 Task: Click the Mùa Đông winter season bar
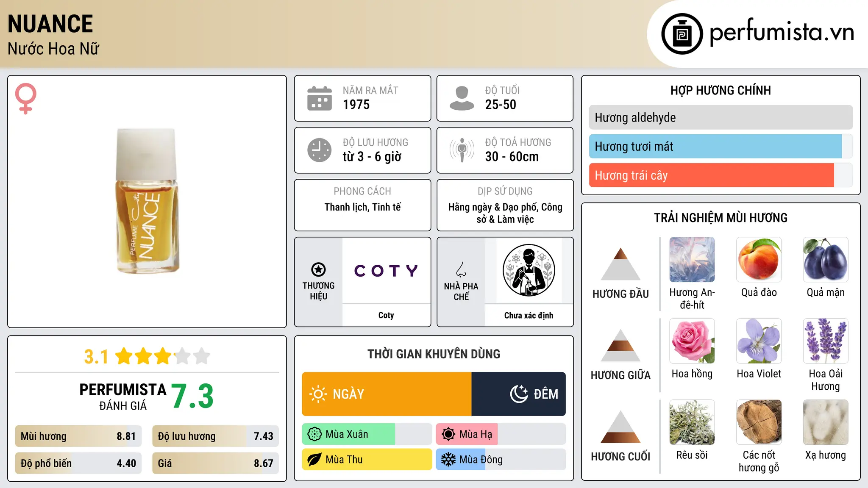[x=501, y=460]
